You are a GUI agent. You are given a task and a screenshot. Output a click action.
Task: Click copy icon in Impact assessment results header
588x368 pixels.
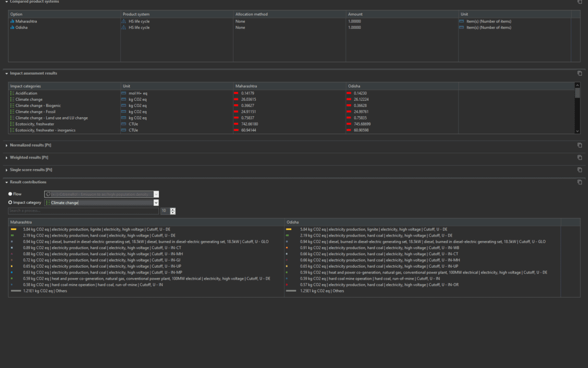(580, 73)
